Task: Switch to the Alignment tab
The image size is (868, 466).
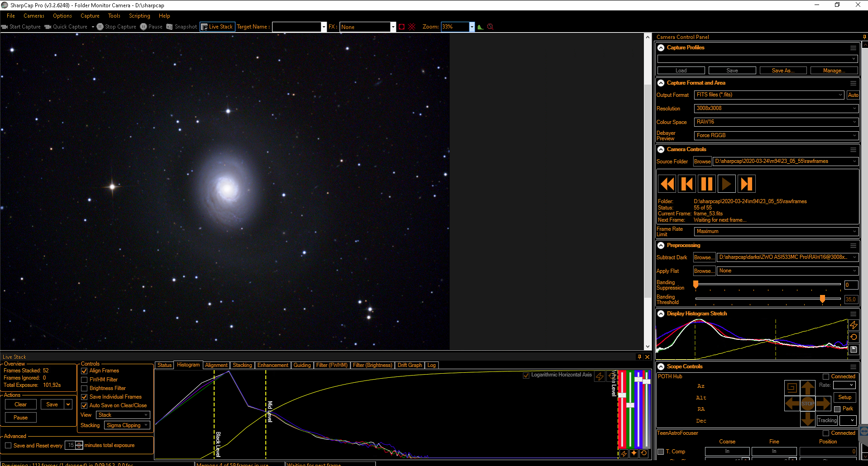Action: [x=216, y=365]
